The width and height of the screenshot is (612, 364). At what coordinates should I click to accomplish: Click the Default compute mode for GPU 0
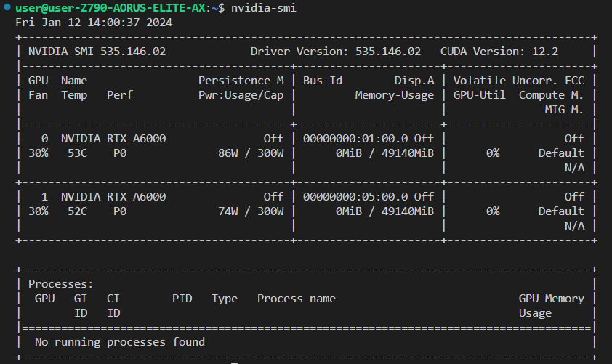pos(561,153)
